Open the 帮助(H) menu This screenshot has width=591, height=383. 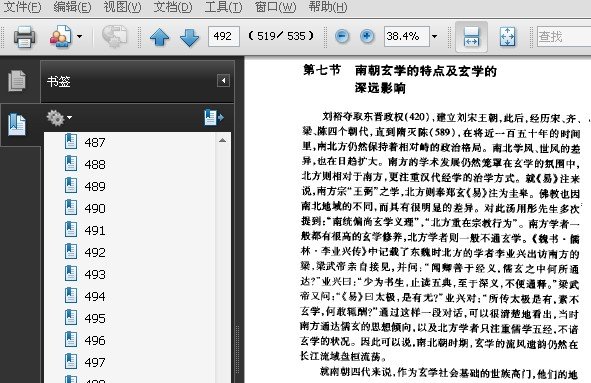tap(328, 7)
